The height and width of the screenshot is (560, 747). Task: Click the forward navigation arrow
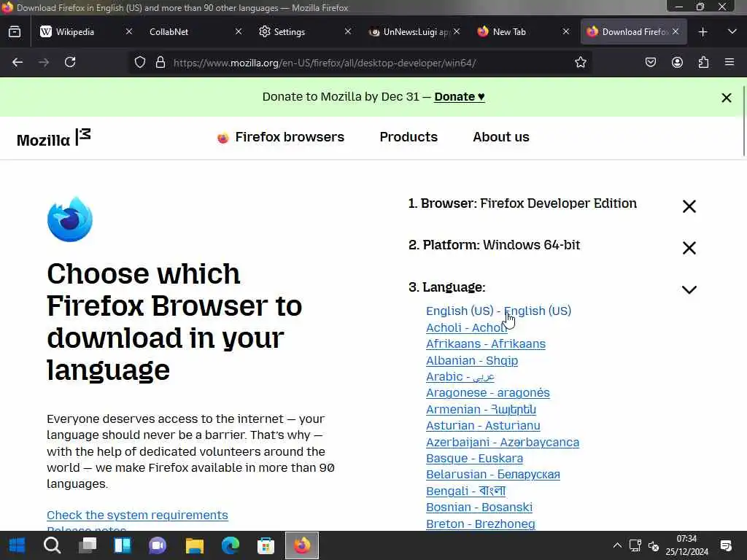tap(44, 63)
